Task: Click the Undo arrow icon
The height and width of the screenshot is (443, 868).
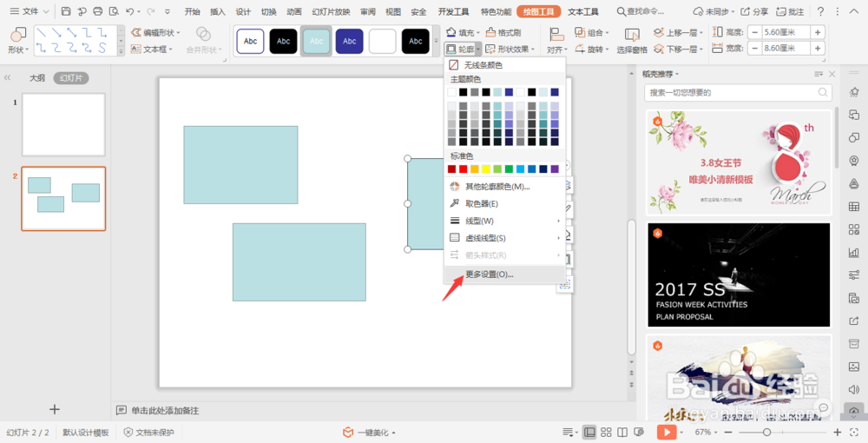Action: tap(129, 11)
